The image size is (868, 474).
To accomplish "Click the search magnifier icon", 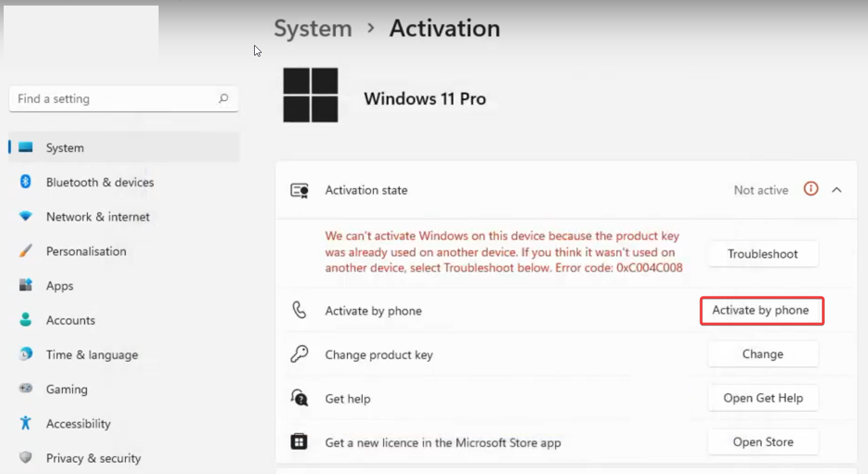I will coord(223,99).
